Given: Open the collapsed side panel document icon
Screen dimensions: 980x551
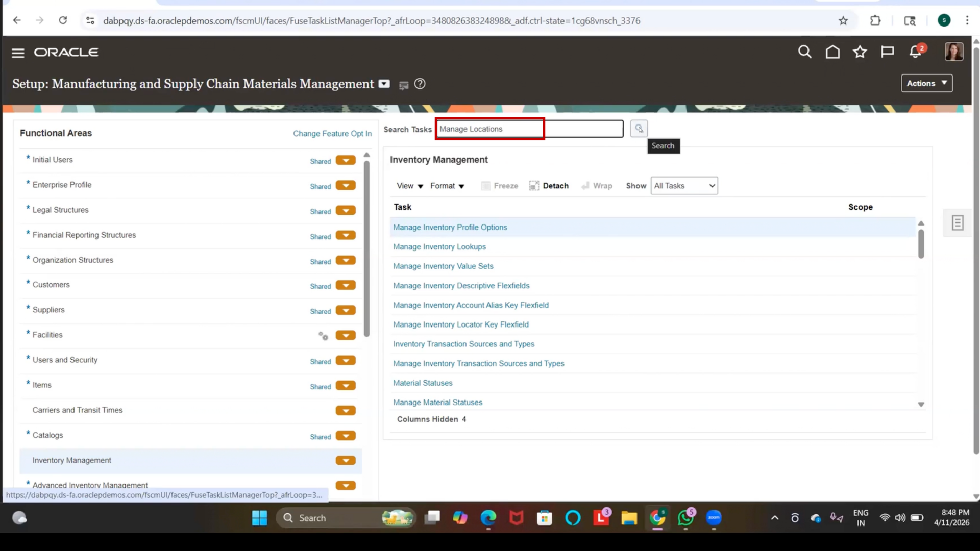Looking at the screenshot, I should point(957,223).
